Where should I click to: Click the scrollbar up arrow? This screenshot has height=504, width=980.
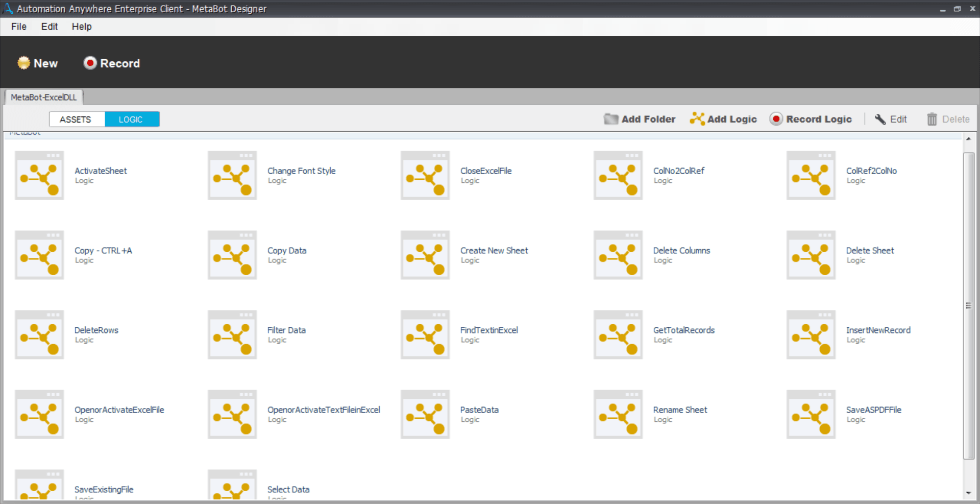968,139
